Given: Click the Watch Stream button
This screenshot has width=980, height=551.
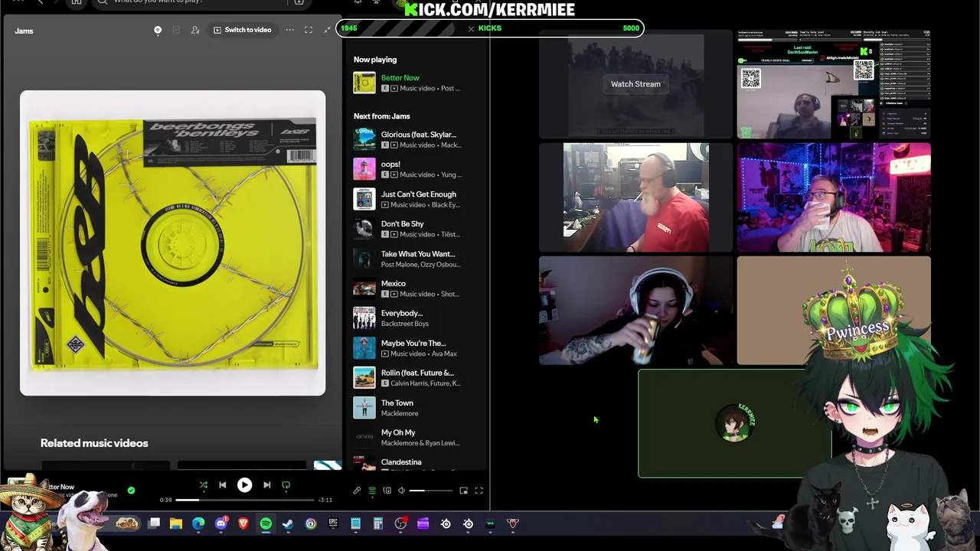Looking at the screenshot, I should tap(635, 84).
